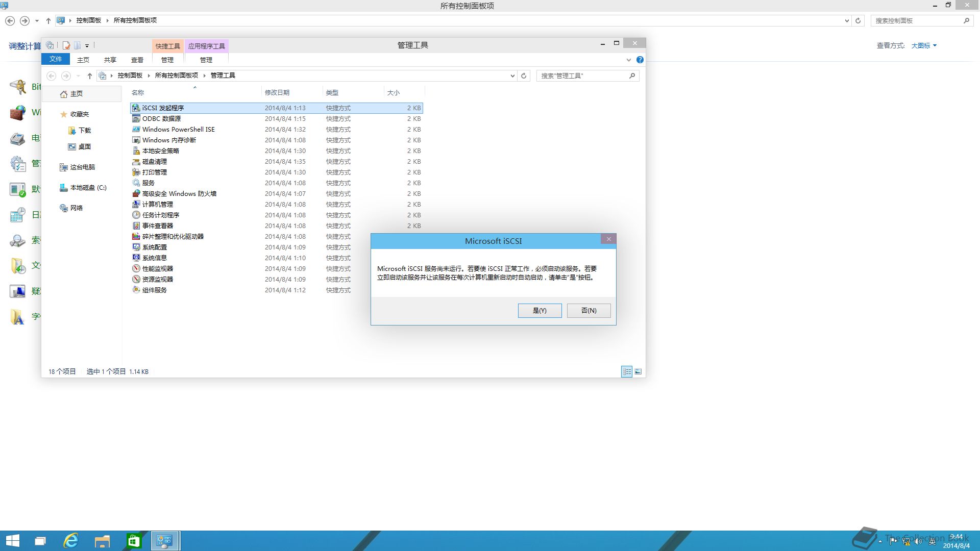Select 这台电脑 in navigation pane

click(77, 167)
